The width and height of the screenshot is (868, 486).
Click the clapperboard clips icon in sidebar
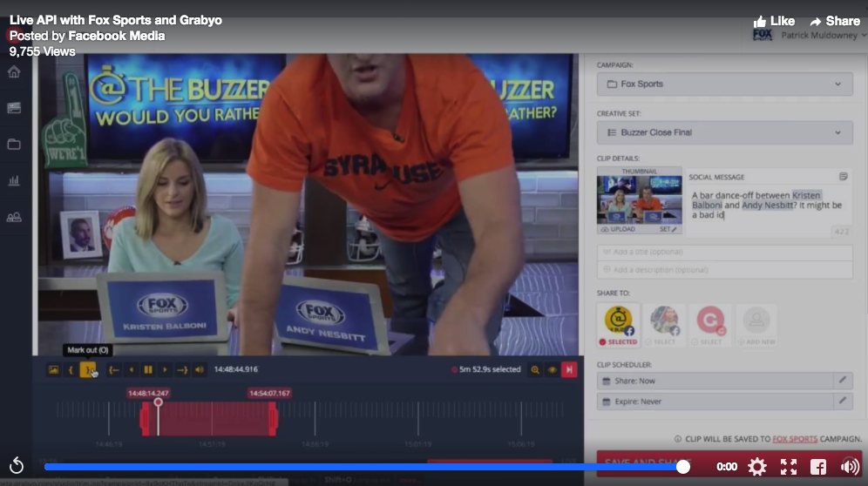tap(14, 108)
